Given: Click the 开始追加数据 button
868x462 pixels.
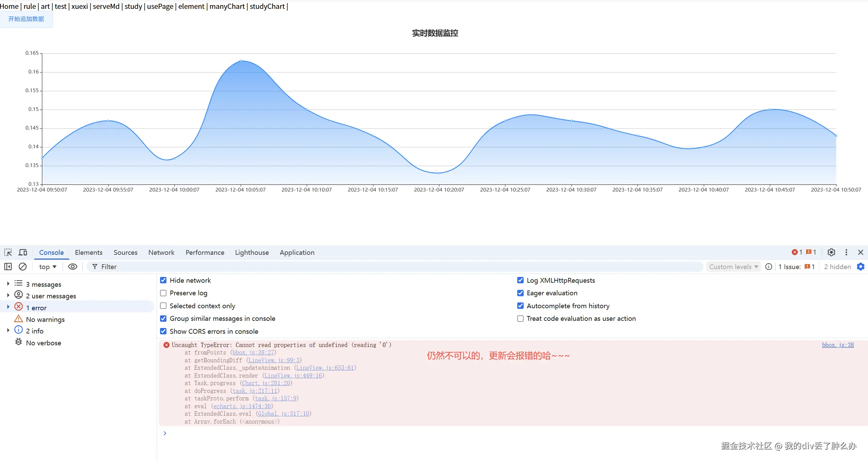Looking at the screenshot, I should [x=26, y=19].
